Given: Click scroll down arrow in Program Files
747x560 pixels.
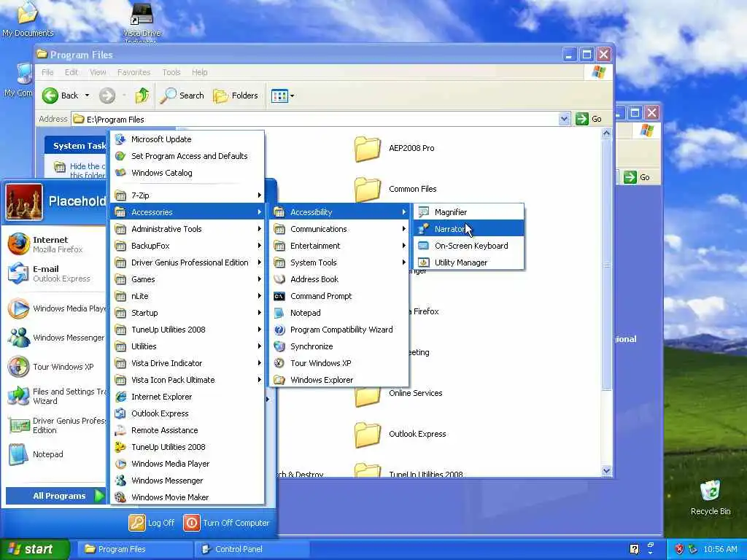Looking at the screenshot, I should pyautogui.click(x=606, y=470).
